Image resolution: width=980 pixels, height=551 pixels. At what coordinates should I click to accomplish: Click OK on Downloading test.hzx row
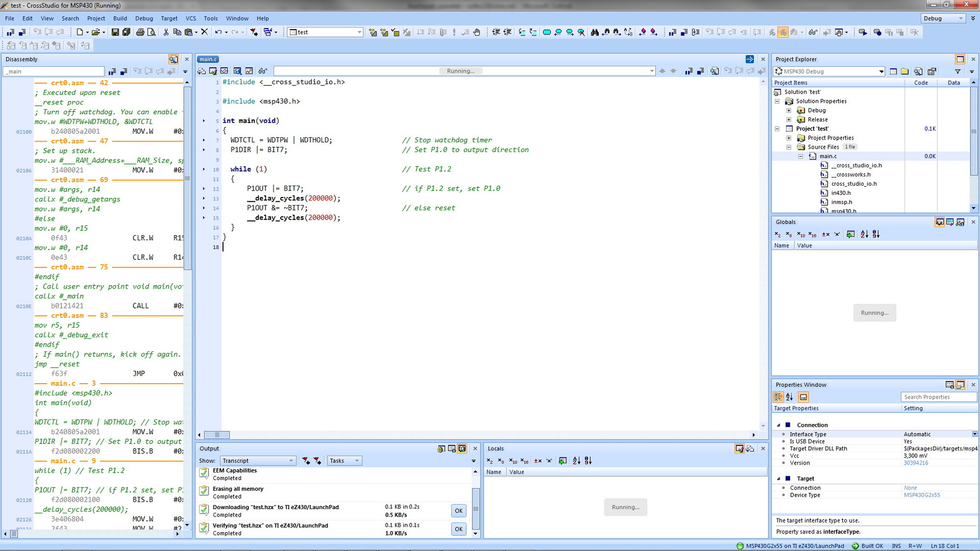point(458,511)
